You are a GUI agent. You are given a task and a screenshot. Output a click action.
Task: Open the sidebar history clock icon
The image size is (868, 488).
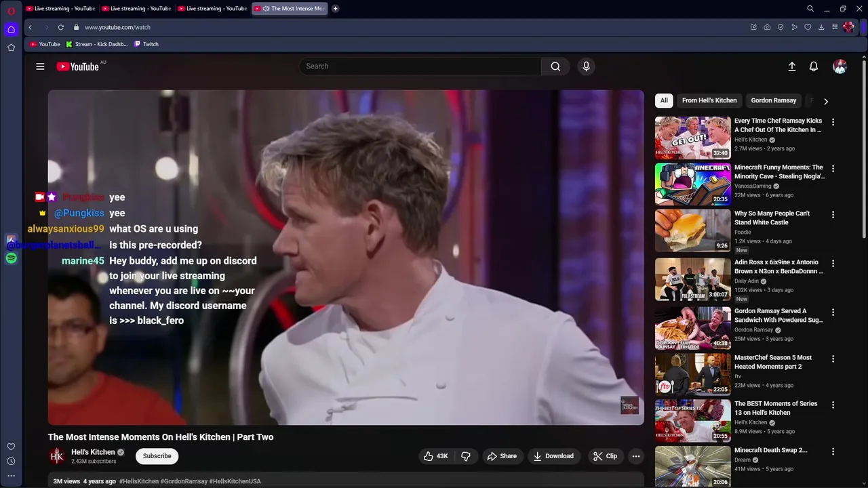point(11,462)
